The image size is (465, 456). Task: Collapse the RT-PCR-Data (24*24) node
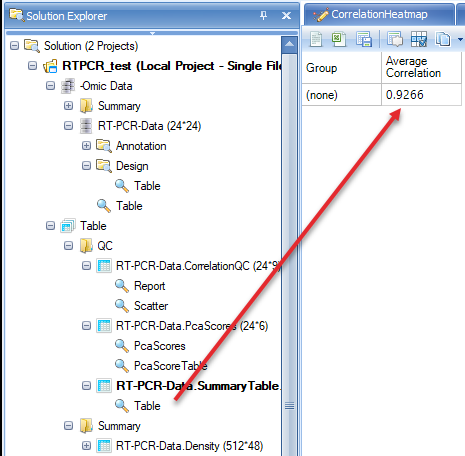click(x=68, y=126)
